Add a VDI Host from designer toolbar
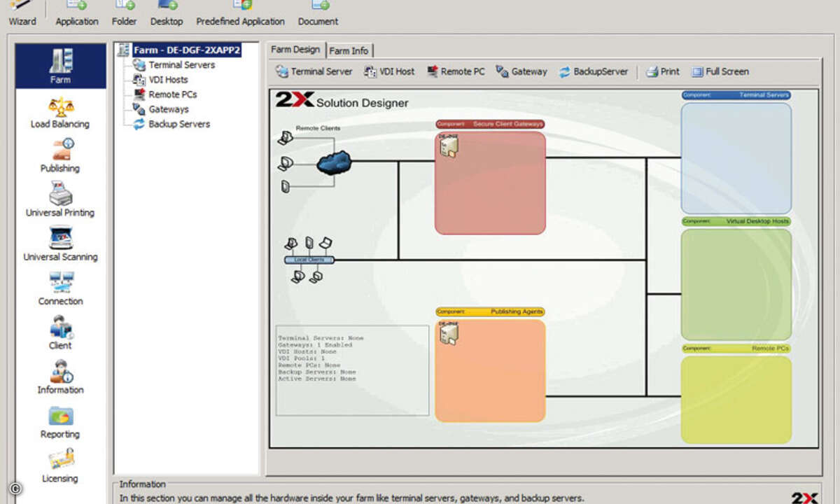 pos(389,71)
